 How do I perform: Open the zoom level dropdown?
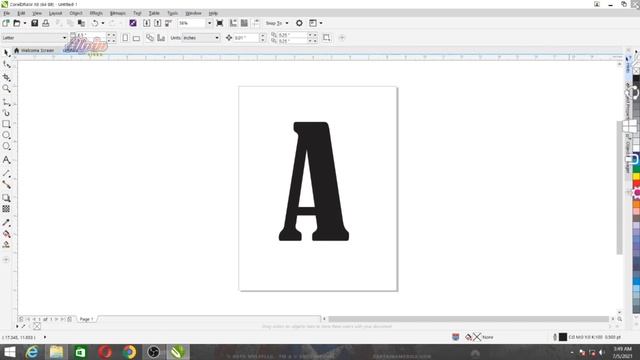[209, 23]
